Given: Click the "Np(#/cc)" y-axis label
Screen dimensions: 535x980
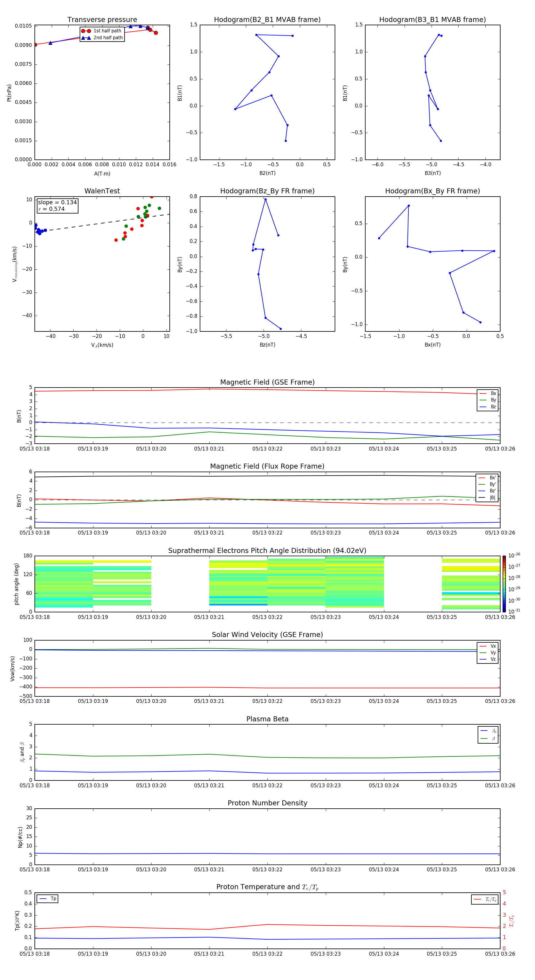Looking at the screenshot, I should [x=20, y=837].
